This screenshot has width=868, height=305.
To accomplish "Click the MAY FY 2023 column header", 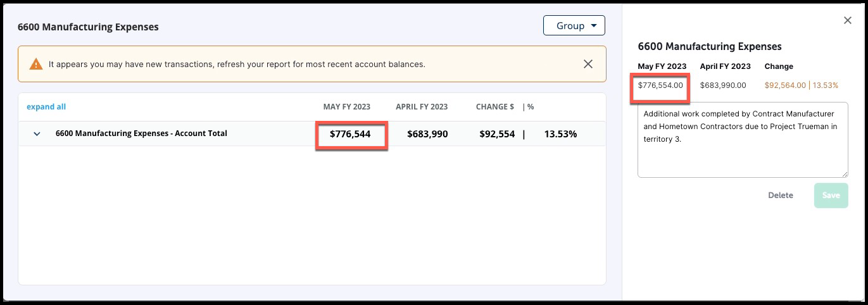I will [x=347, y=107].
